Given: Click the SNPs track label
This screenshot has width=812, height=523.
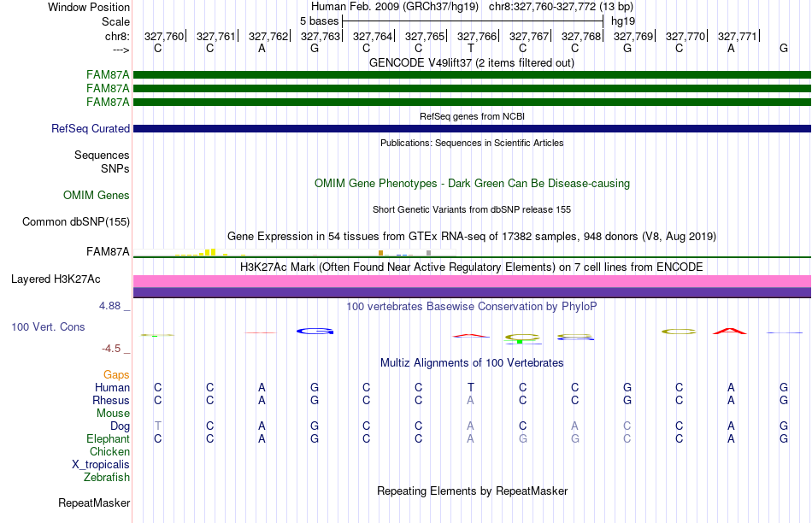Looking at the screenshot, I should tap(115, 169).
